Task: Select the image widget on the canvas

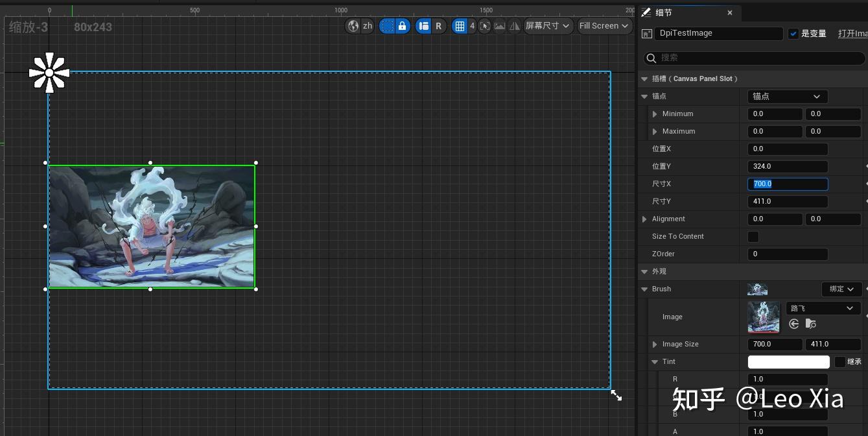Action: point(152,226)
